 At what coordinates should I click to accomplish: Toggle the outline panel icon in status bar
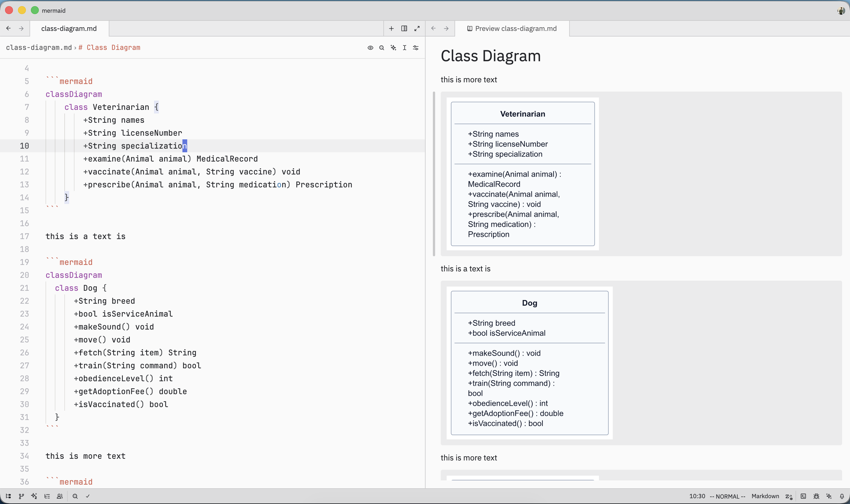pyautogui.click(x=47, y=496)
